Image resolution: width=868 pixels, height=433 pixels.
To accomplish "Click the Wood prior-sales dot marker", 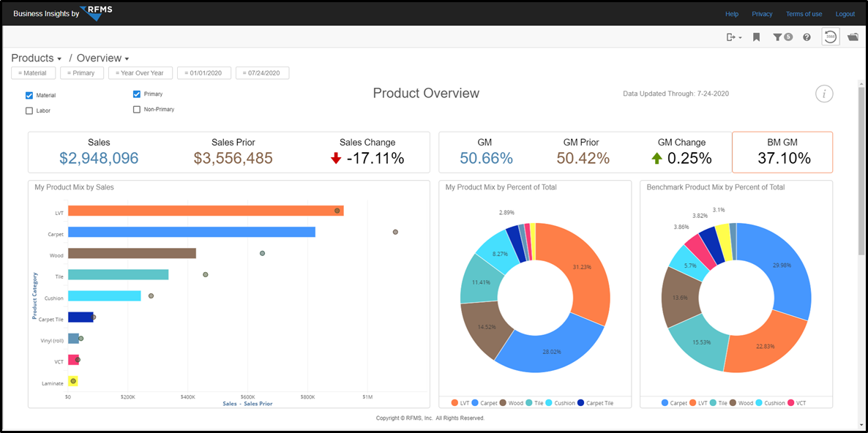I will (x=263, y=253).
